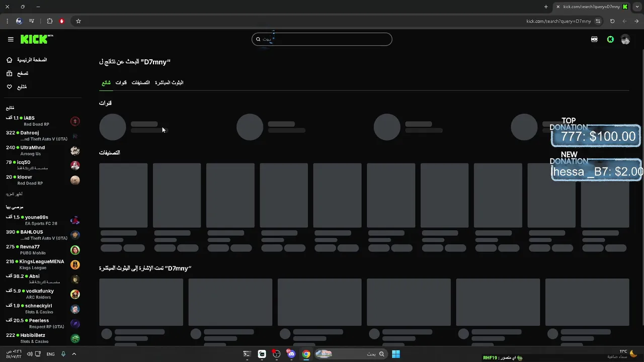Screen dimensions: 644x362
Task: Click the browse icon in the sidebar
Action: click(9, 73)
